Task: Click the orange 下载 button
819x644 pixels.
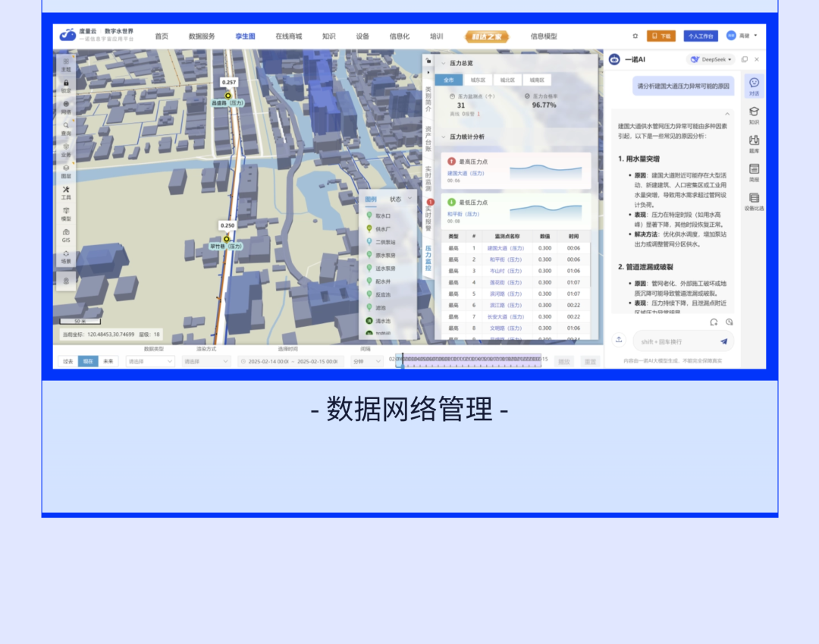Action: pos(661,36)
